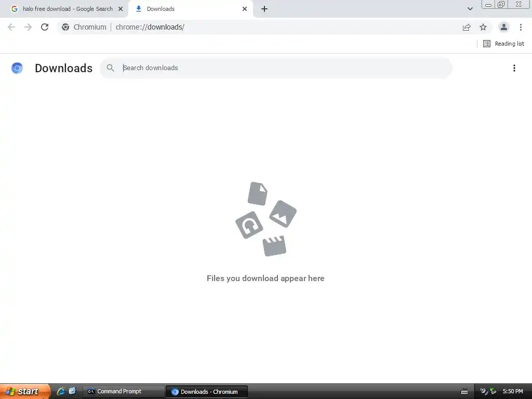Viewport: 532px width, 399px height.
Task: Click the chrome://downloads/ address bar
Action: (258, 27)
